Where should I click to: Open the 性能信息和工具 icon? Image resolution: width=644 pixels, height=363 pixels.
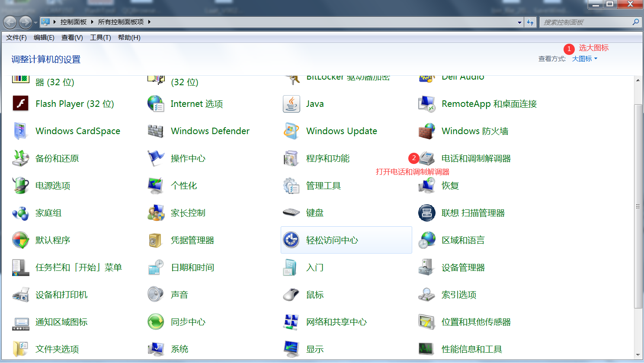coord(427,349)
